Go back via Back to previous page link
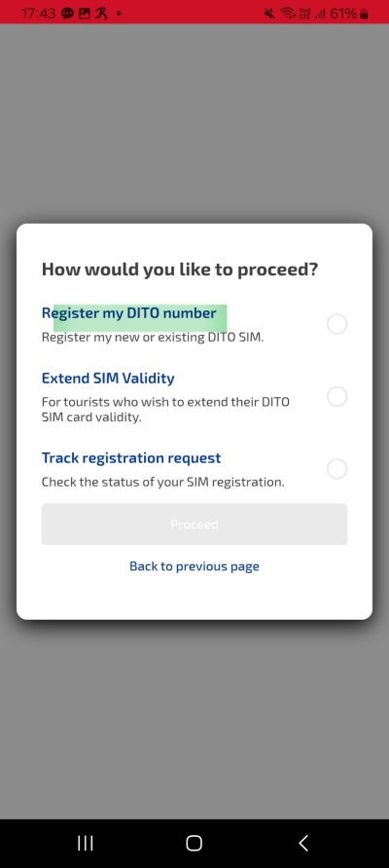Image resolution: width=389 pixels, height=868 pixels. click(x=194, y=566)
